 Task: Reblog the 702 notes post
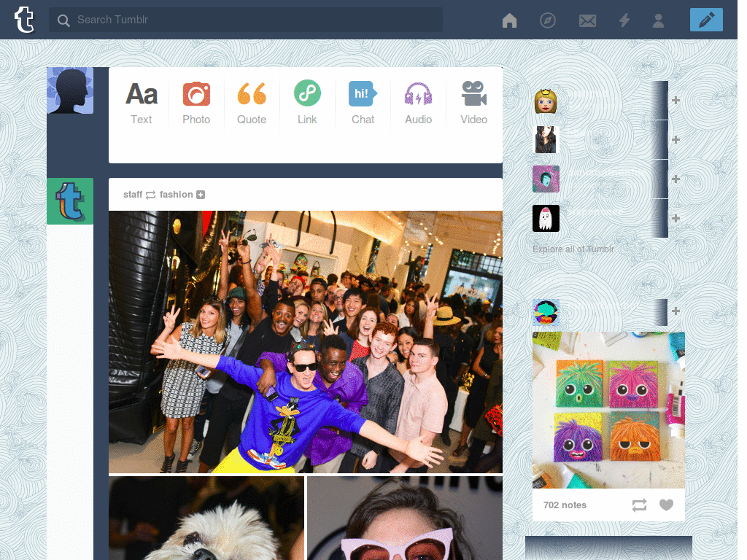(x=640, y=505)
